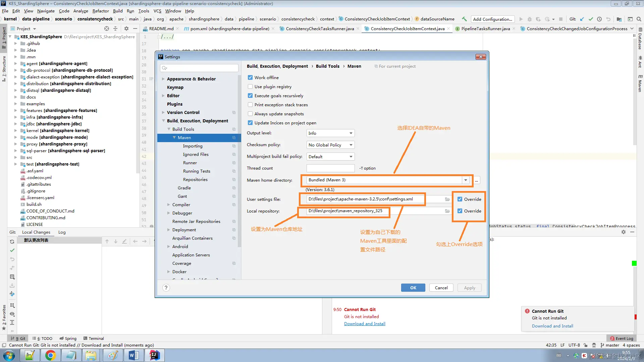
Task: Open the Refactor menu
Action: tap(101, 11)
